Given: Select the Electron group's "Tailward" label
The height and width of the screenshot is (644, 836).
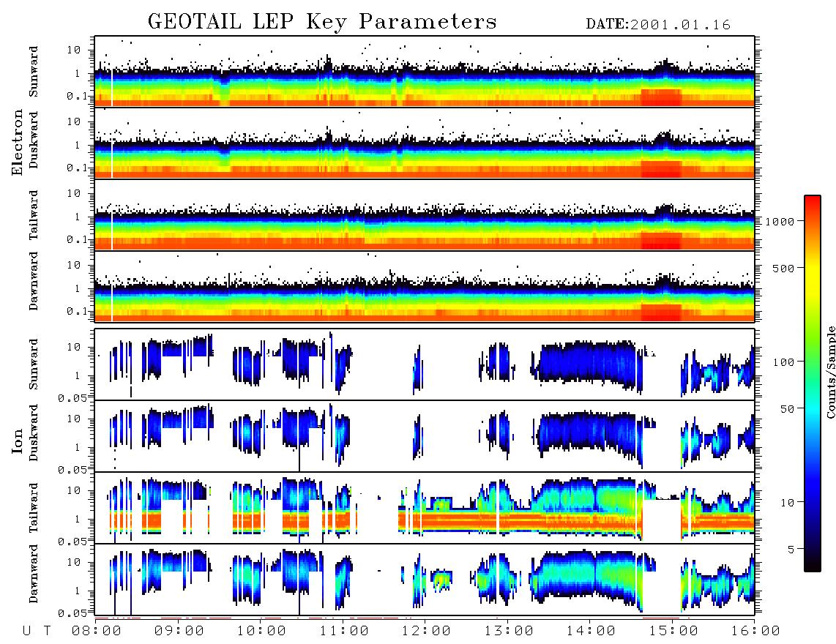Looking at the screenshot, I should [33, 214].
